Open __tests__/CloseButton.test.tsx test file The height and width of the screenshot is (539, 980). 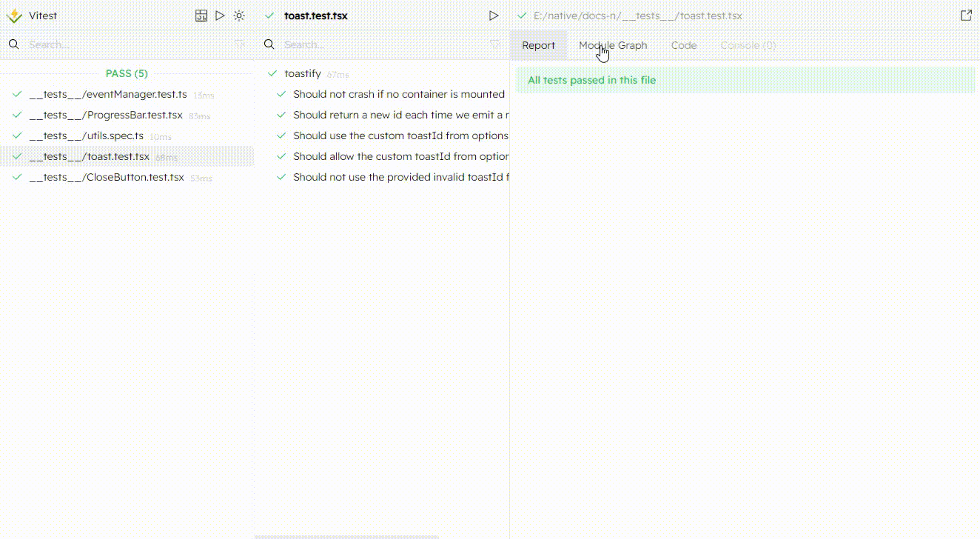point(107,177)
